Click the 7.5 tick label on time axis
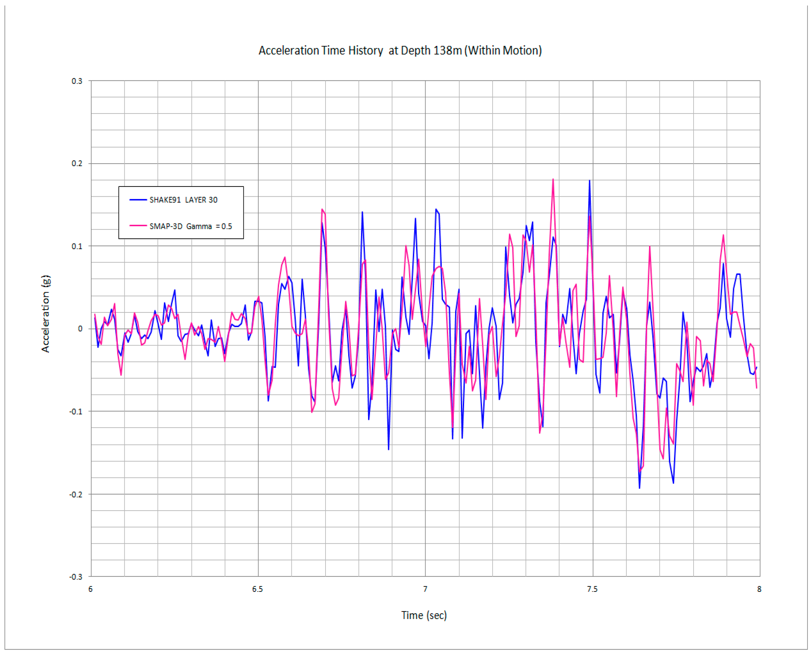 pyautogui.click(x=592, y=589)
